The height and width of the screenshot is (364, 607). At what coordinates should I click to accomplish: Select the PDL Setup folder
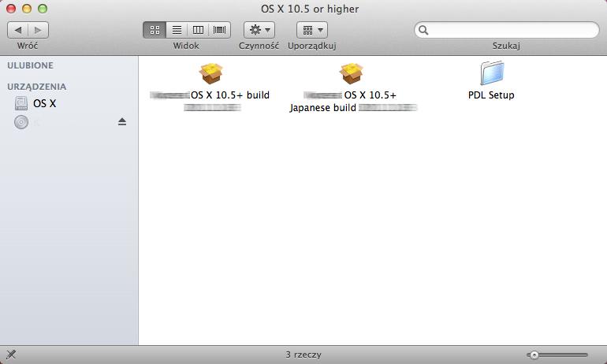coord(492,72)
